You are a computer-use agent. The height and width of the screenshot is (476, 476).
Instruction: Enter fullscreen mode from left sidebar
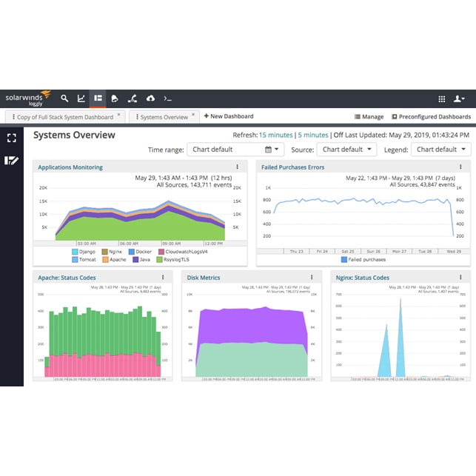pos(11,138)
